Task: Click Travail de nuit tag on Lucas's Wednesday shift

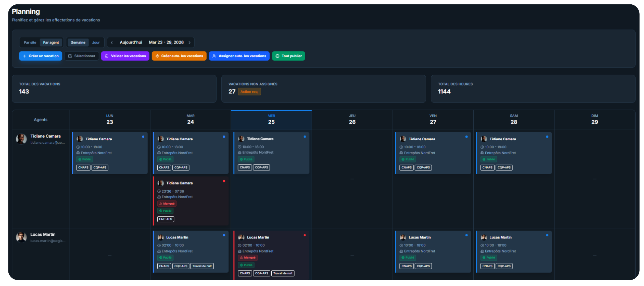Action: (x=283, y=273)
